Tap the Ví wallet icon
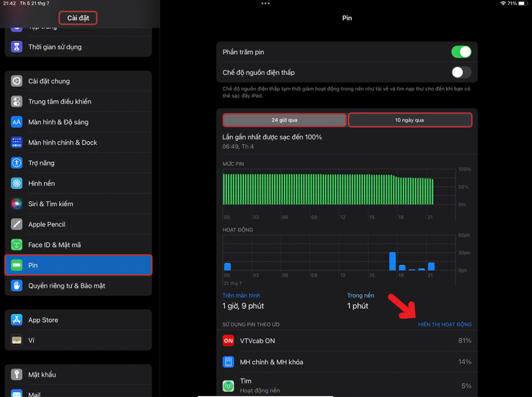 [17, 340]
